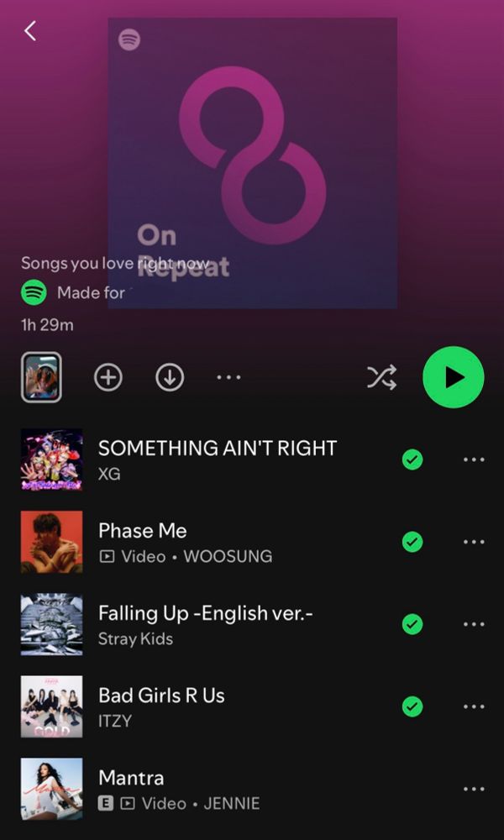Screen dimensions: 504x840
Task: Open playlist options three-dot menu
Action: click(x=228, y=377)
